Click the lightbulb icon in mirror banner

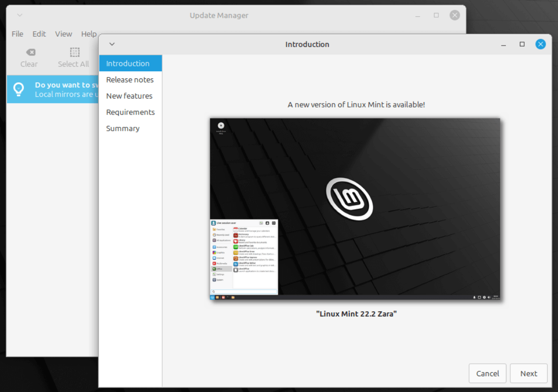[19, 89]
